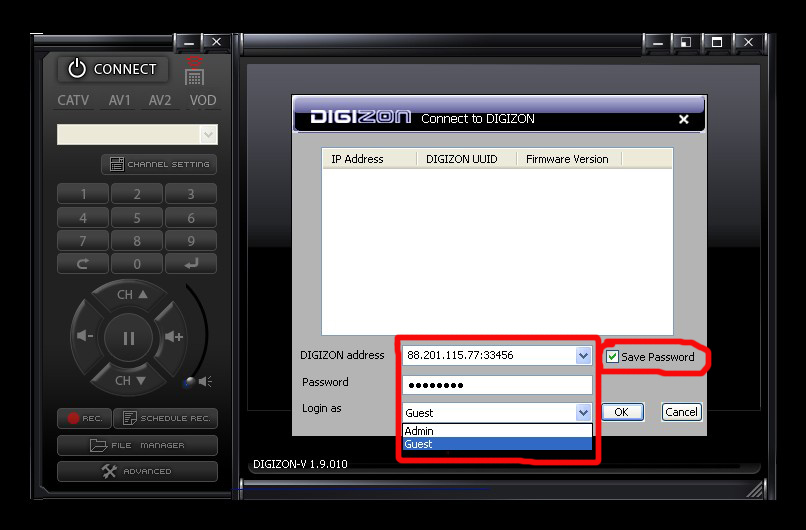
Task: Tap keypad digit 0
Action: [137, 264]
